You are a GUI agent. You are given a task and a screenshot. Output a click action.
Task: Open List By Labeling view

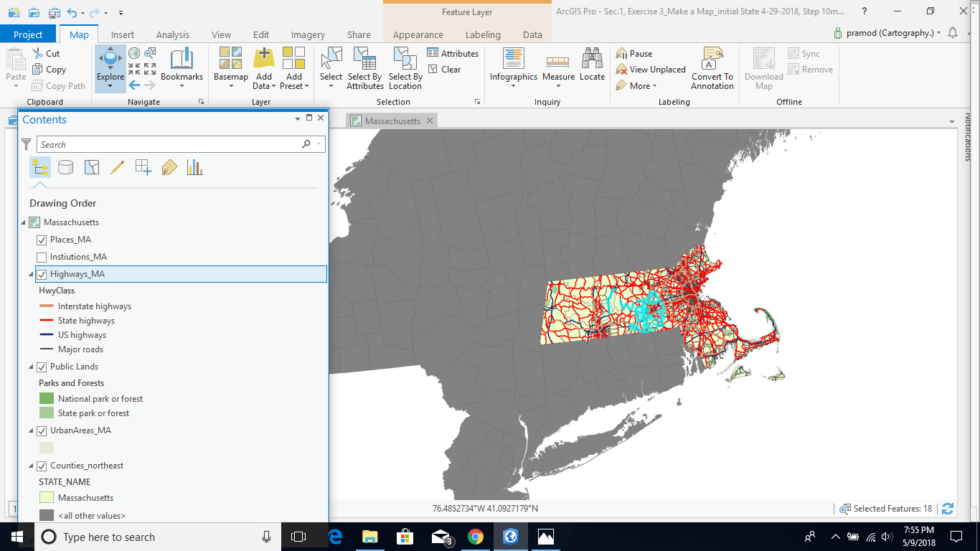[x=169, y=167]
